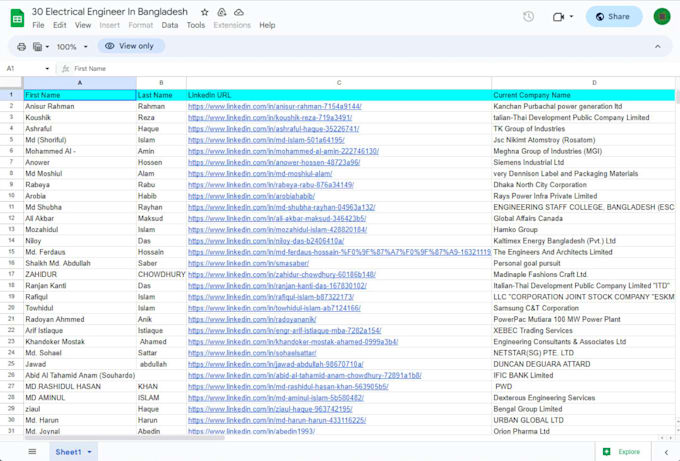Image resolution: width=680 pixels, height=461 pixels.
Task: Select cell Samsung C&T Corporation
Action: pyautogui.click(x=584, y=308)
